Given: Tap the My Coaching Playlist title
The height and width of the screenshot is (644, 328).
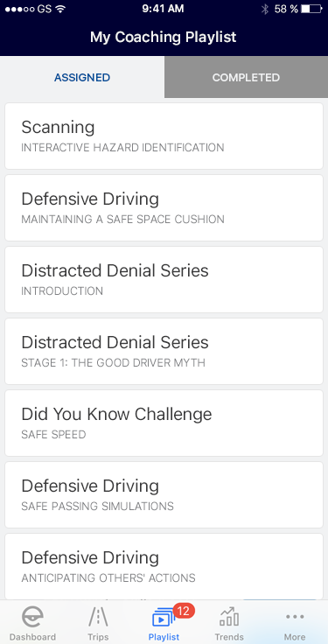Looking at the screenshot, I should 164,38.
